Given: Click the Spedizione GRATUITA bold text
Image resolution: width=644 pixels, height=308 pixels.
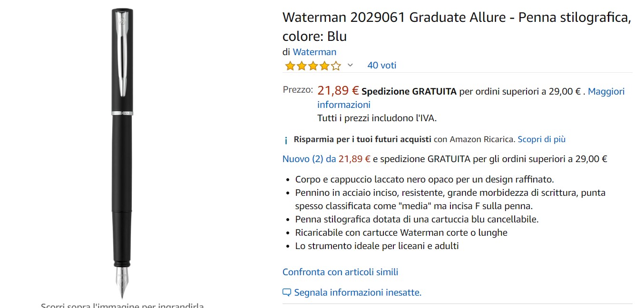Looking at the screenshot, I should [x=409, y=91].
